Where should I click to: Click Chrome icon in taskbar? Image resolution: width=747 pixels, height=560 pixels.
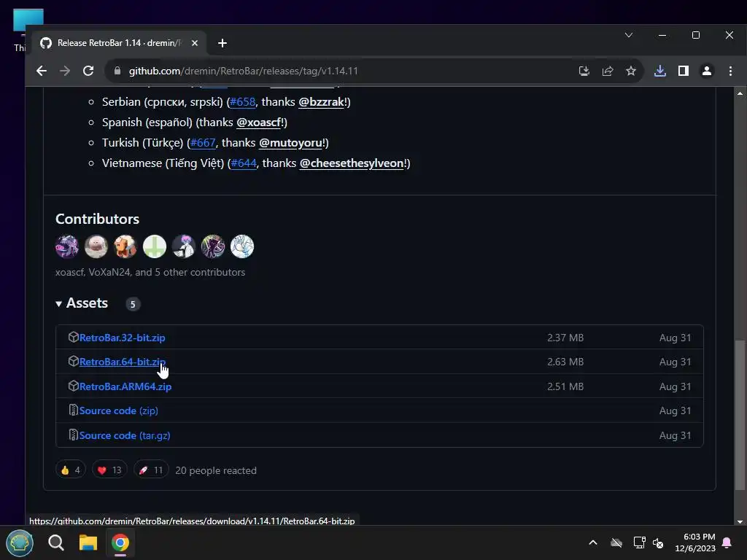(120, 542)
